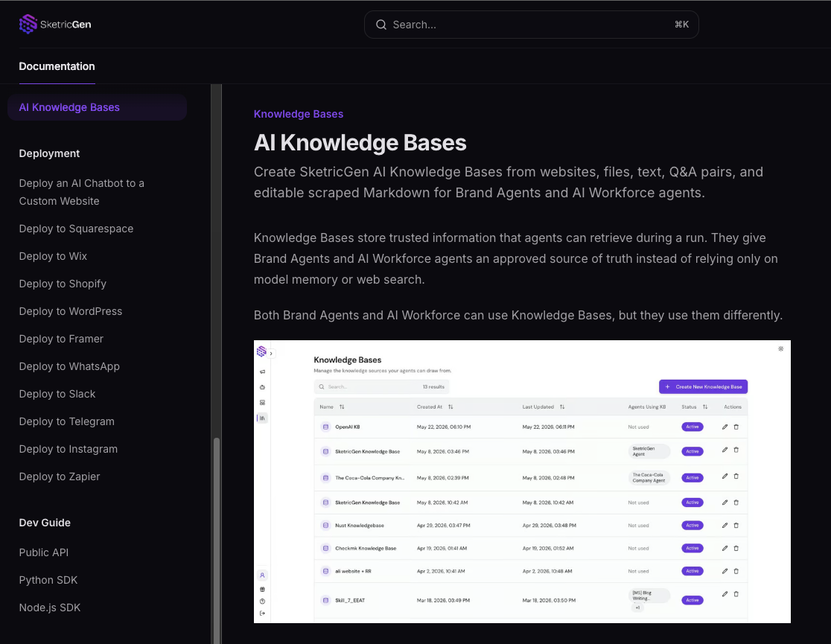Click the edit pencil in the Coca-Cola row
This screenshot has width=831, height=644.
point(725,476)
